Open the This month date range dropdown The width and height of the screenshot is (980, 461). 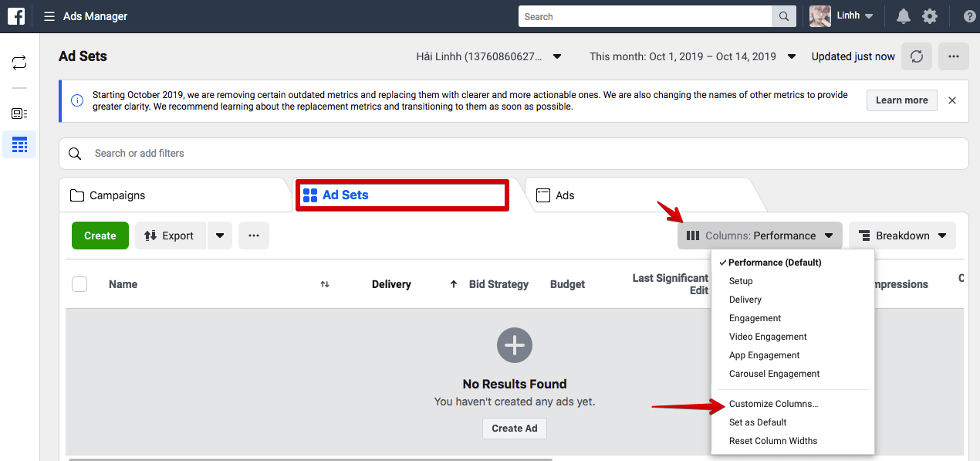point(693,56)
